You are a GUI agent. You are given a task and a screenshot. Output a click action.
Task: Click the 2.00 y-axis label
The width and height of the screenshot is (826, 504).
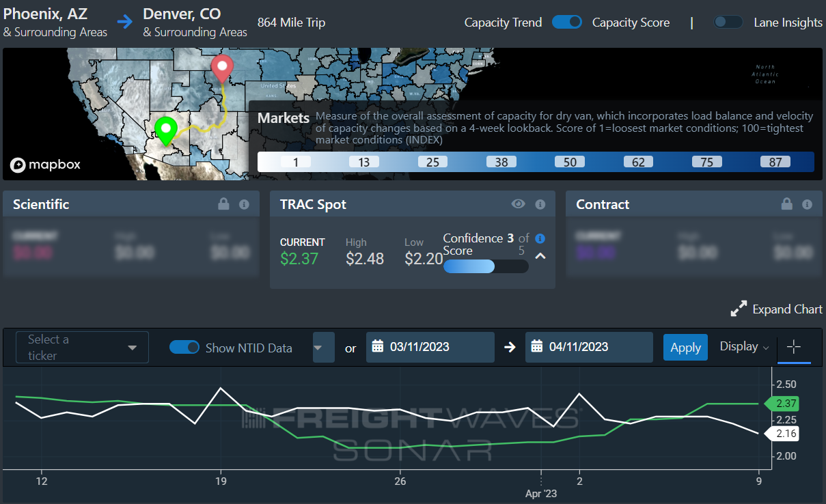786,456
